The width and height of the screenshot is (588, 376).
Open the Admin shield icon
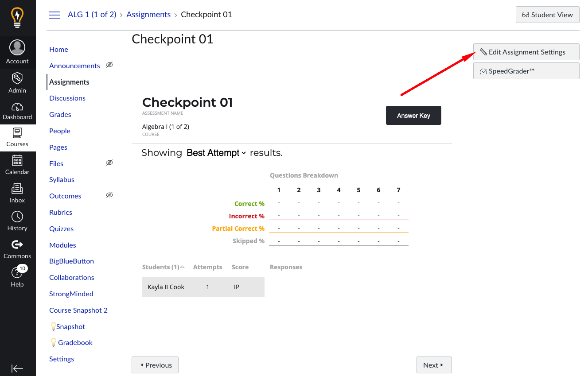coord(17,83)
